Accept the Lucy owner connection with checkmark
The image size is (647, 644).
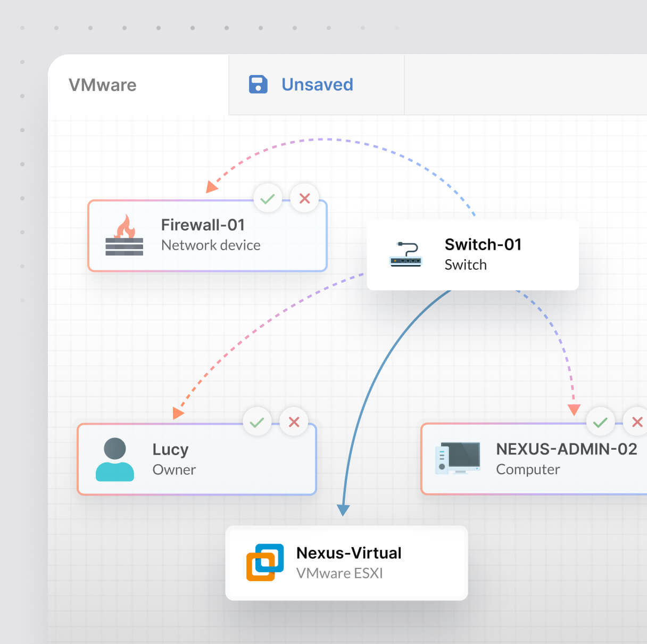[x=257, y=422]
